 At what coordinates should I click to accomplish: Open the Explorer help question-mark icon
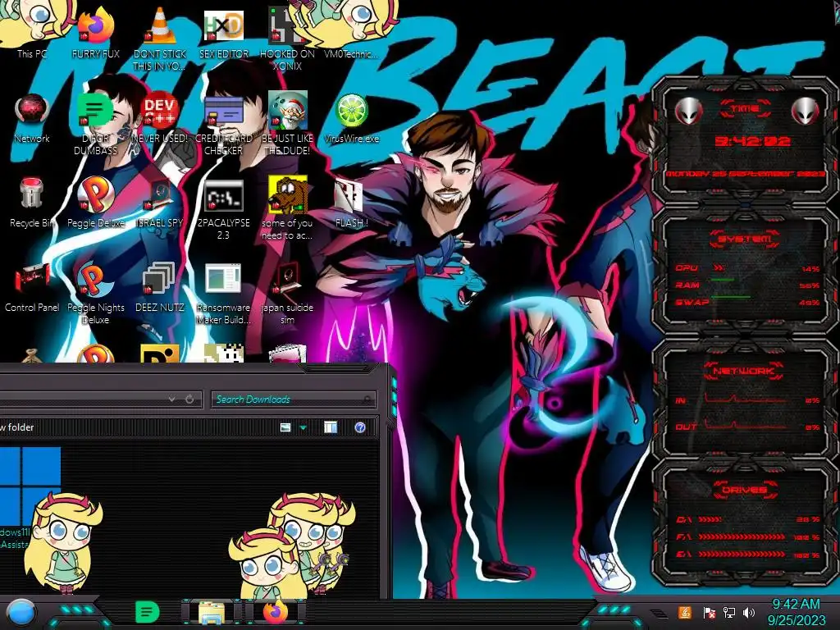click(x=360, y=427)
